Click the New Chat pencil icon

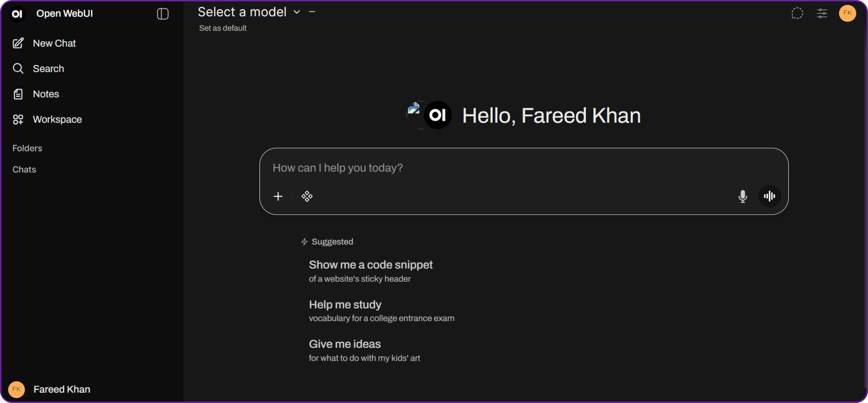tap(18, 43)
